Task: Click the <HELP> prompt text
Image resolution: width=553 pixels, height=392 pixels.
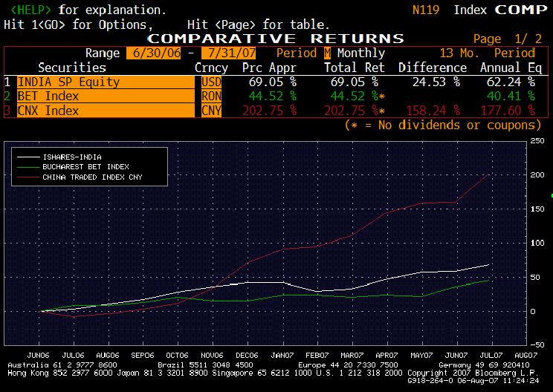Action: pos(30,10)
